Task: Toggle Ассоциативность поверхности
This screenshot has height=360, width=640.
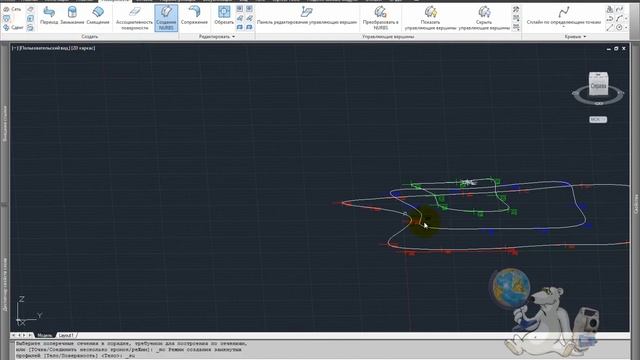Action: click(x=134, y=18)
